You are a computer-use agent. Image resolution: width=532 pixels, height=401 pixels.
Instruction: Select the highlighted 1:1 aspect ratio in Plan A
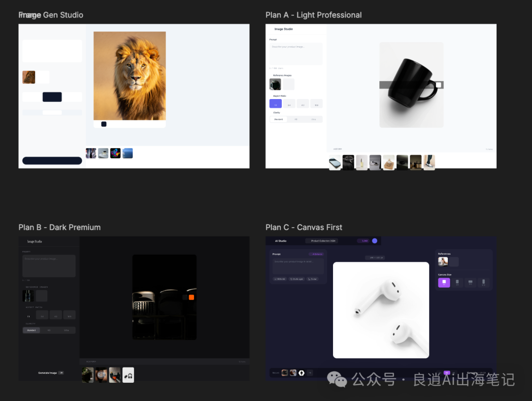[x=275, y=104]
